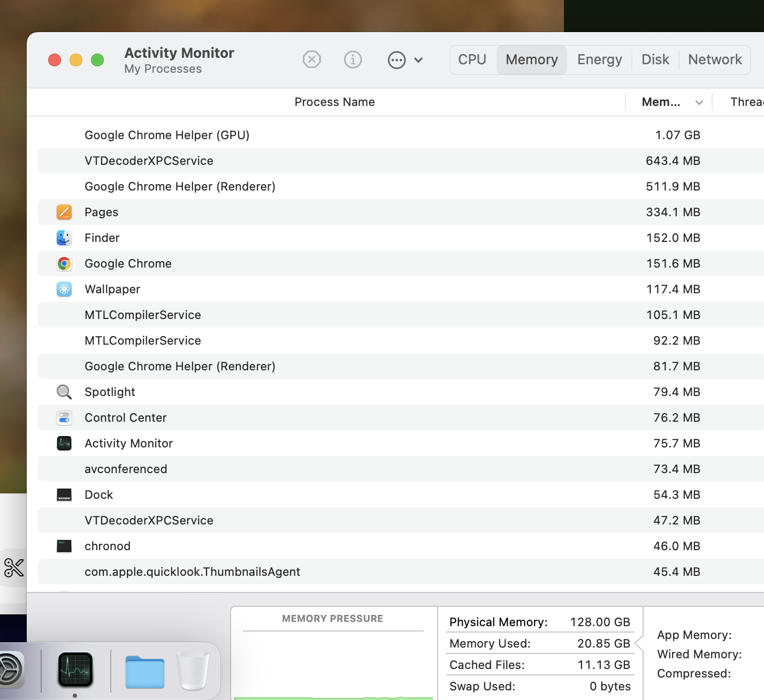Click the Wallpaper process icon
The image size is (764, 700).
click(64, 289)
